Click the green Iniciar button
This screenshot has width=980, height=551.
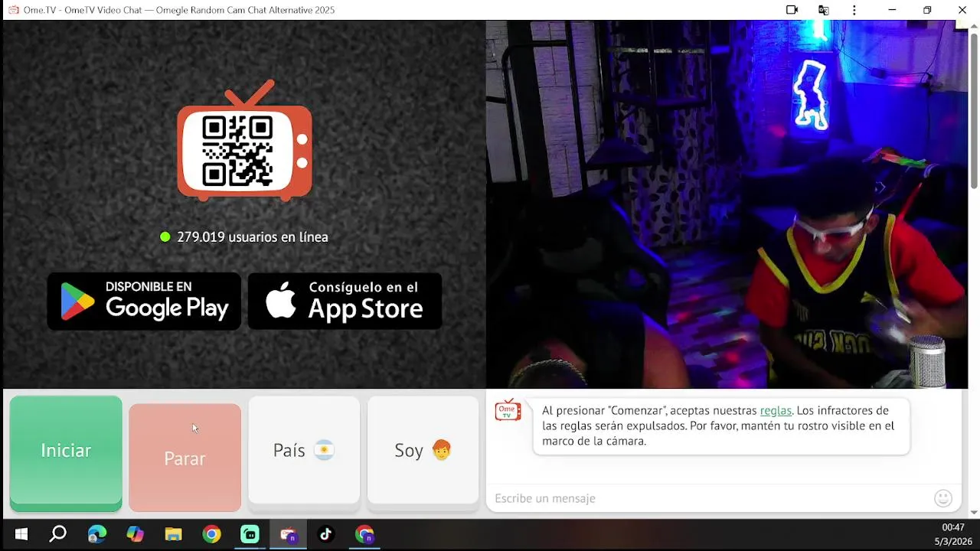tap(66, 453)
